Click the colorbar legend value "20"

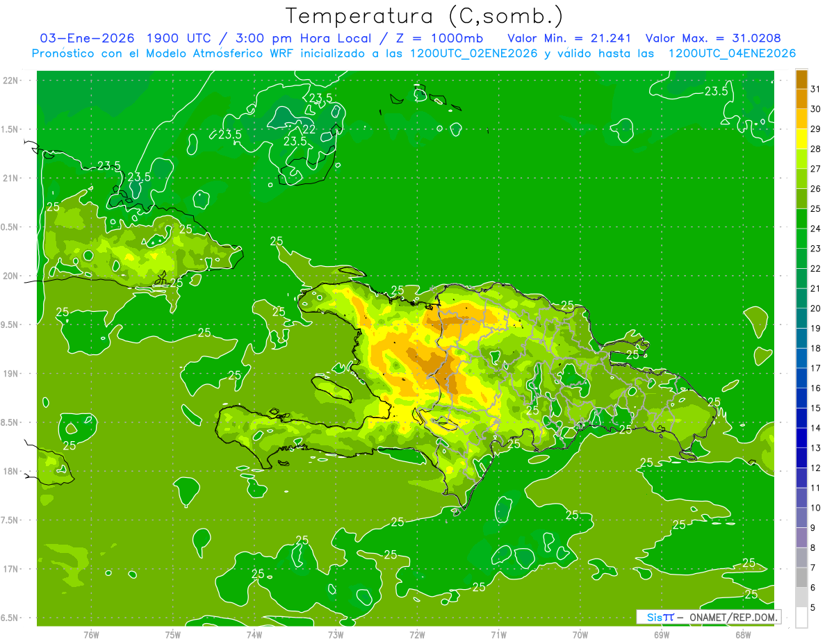tap(816, 308)
